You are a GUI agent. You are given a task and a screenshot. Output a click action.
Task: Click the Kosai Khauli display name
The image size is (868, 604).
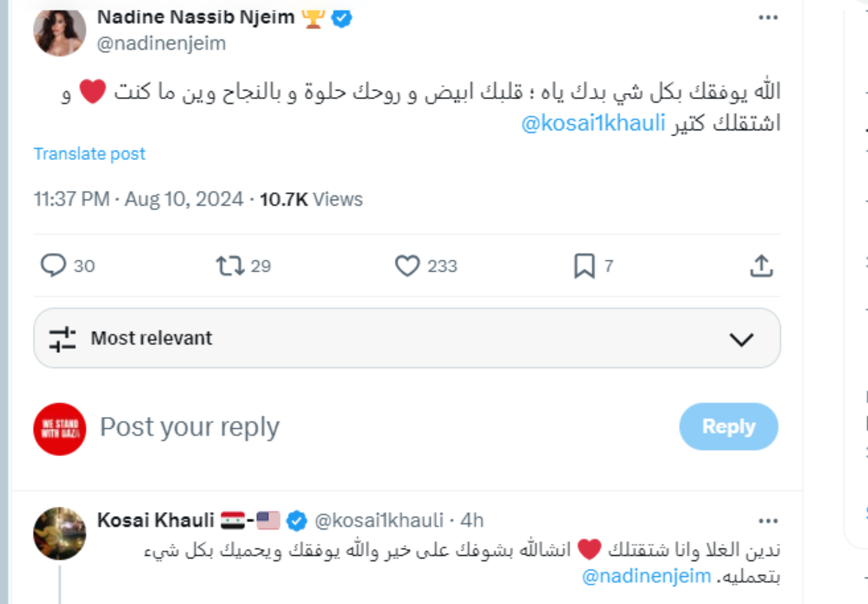(156, 521)
